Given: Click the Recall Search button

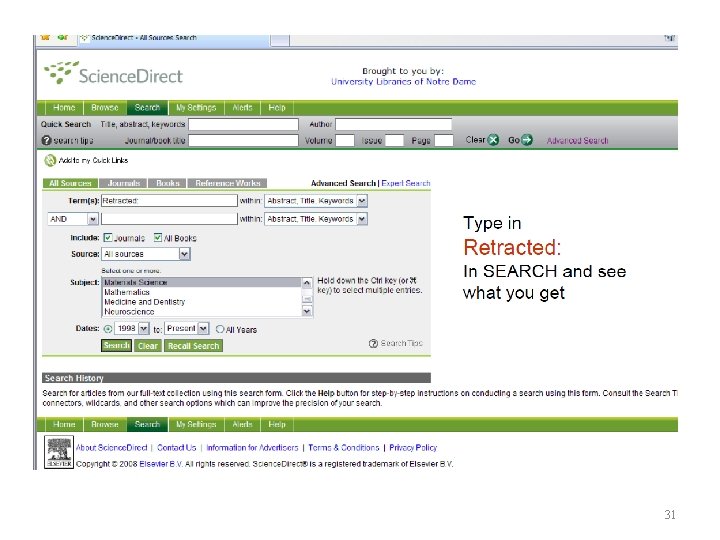Looking at the screenshot, I should pyautogui.click(x=193, y=346).
